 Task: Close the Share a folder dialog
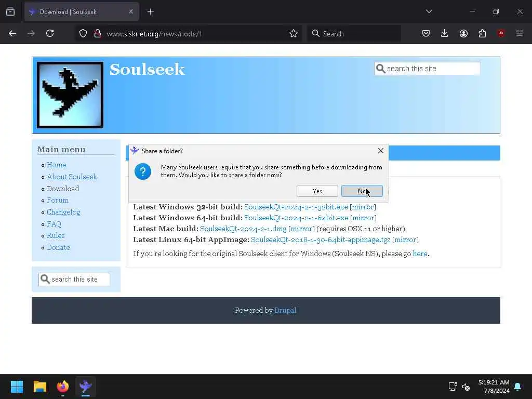tap(381, 151)
